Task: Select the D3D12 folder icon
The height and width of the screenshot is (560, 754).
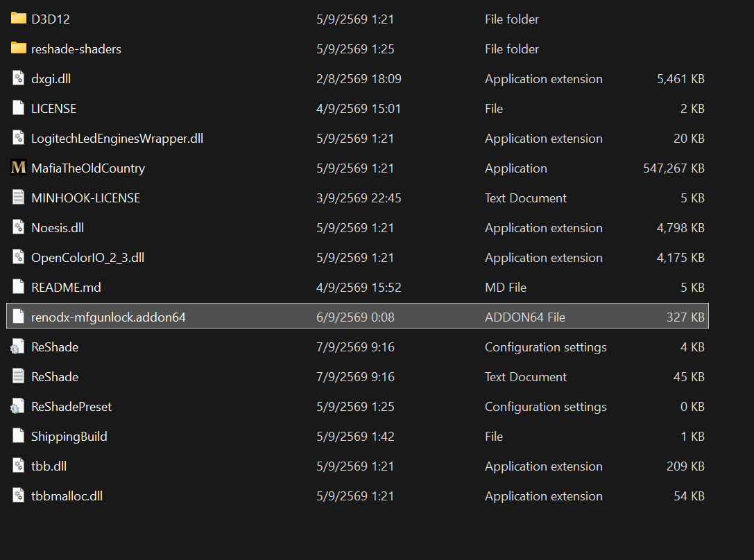Action: pos(18,18)
